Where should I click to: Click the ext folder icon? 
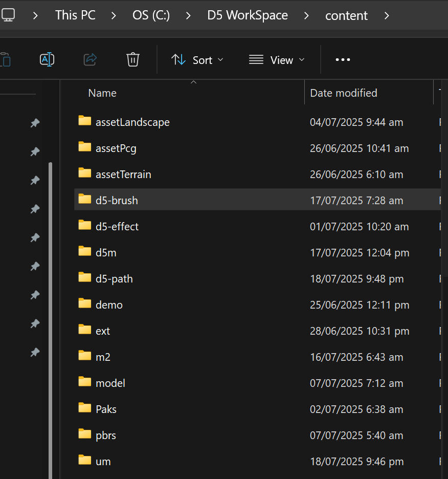point(84,330)
